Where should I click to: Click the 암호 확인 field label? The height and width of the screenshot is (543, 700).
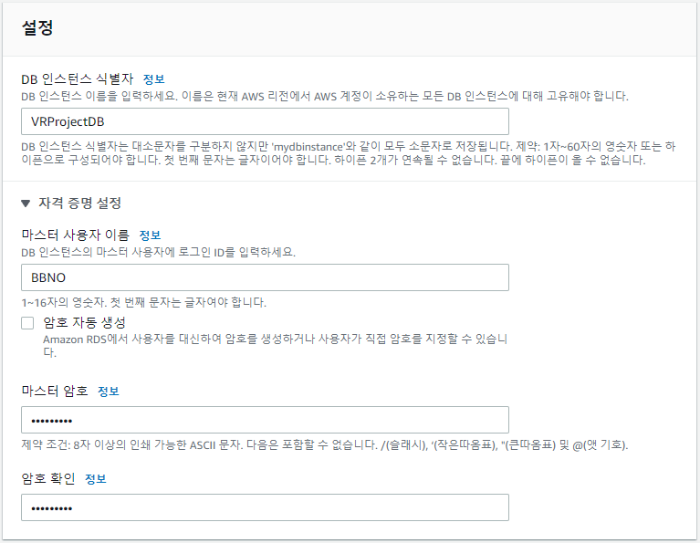tap(48, 479)
